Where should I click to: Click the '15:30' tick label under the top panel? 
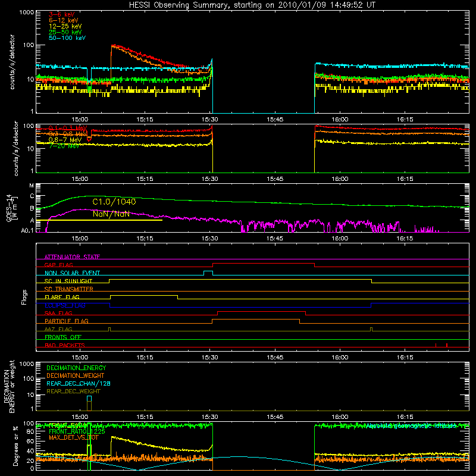210,120
